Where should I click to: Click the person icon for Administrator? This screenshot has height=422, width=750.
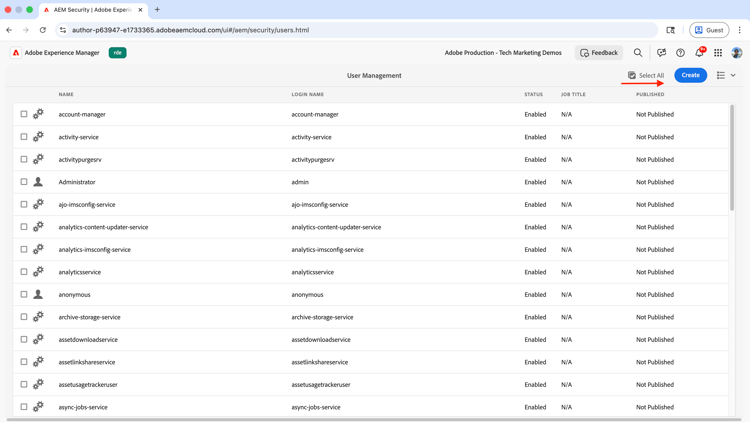(38, 182)
